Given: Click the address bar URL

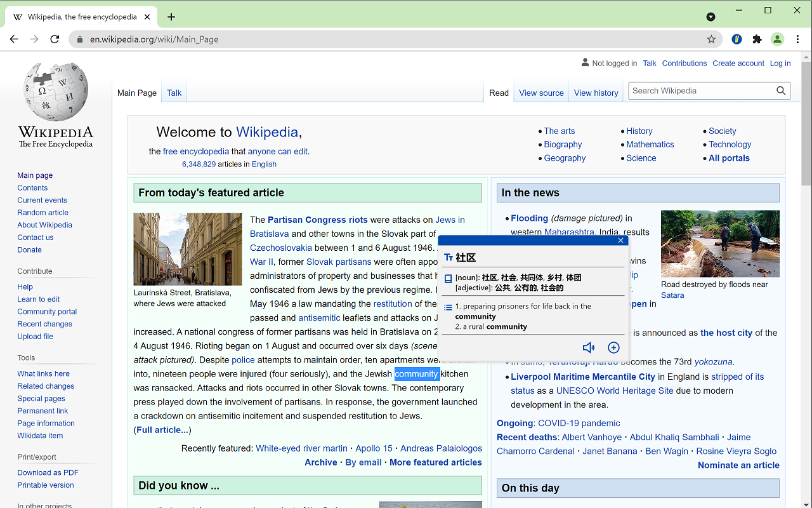Looking at the screenshot, I should (x=154, y=39).
